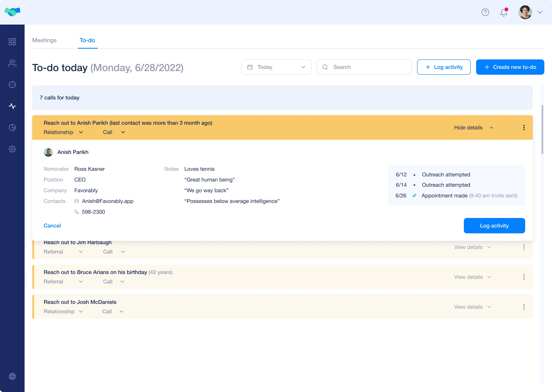Click the Search input field
The image size is (552, 392).
364,67
